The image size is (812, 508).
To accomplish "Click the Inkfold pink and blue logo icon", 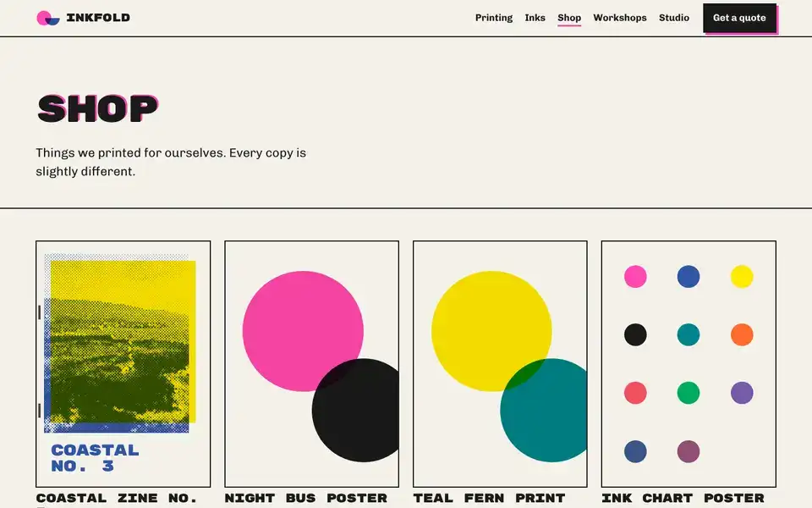I will (47, 18).
